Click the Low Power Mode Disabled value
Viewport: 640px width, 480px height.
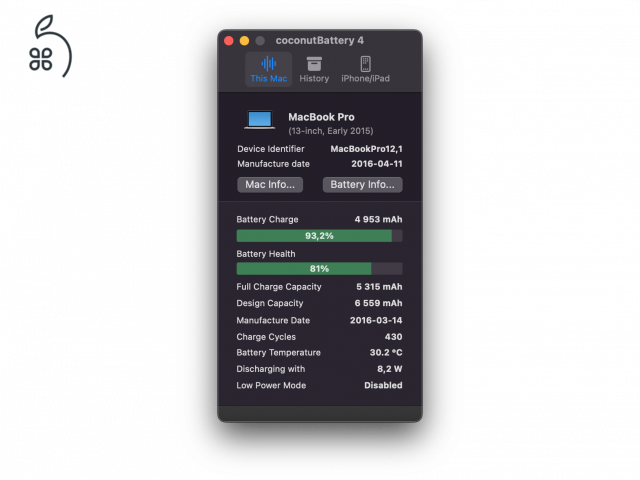click(x=383, y=385)
